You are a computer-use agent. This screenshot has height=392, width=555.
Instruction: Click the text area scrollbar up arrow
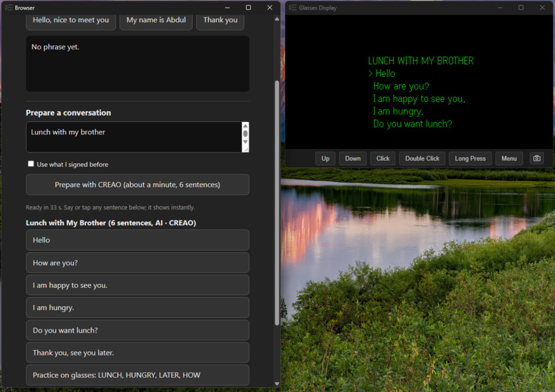(x=245, y=125)
